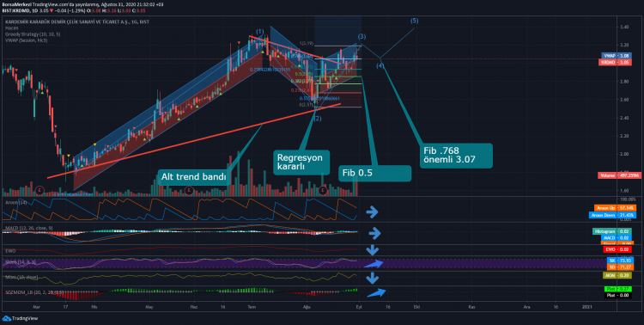The image size is (644, 325).
Task: Click Tem on the time axis
Action: point(252,307)
